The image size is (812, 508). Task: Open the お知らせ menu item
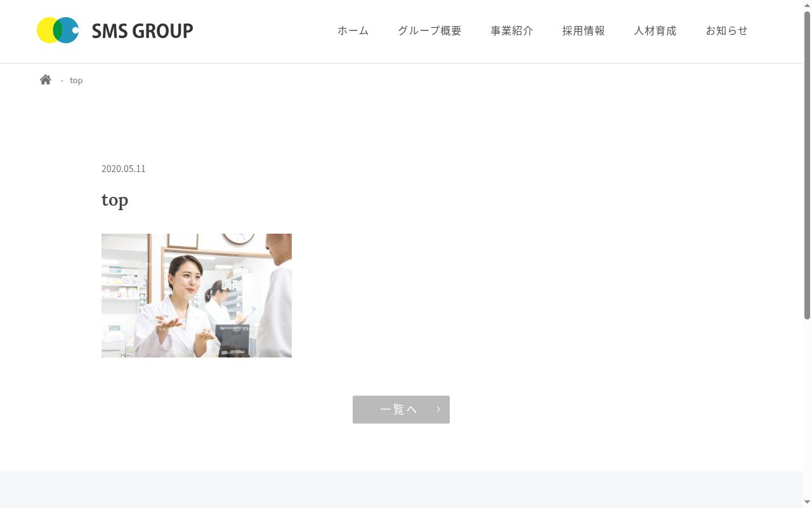[727, 30]
